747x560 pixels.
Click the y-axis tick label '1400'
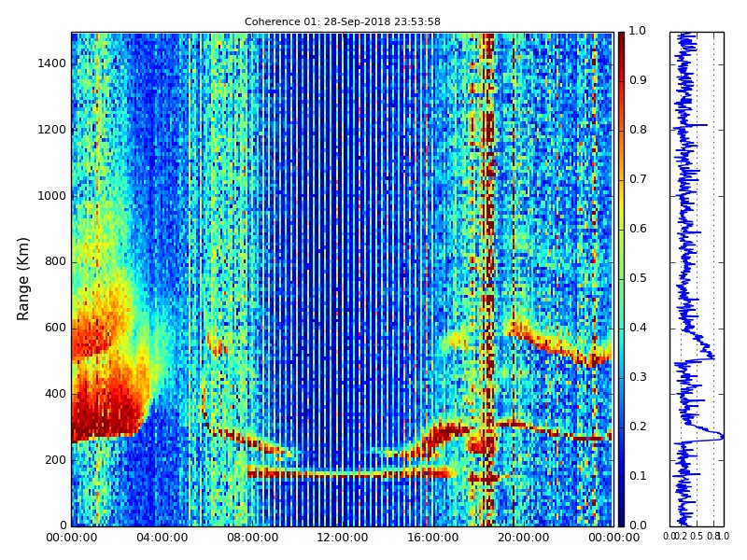point(52,63)
